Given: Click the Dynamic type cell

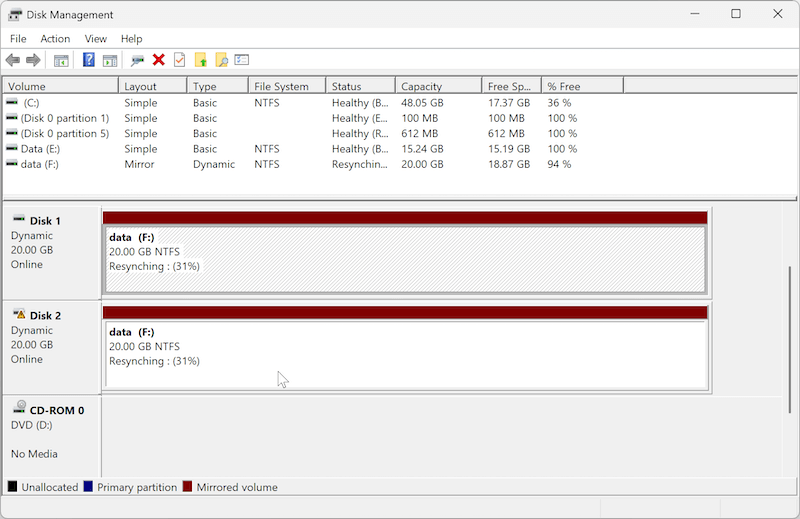Looking at the screenshot, I should pos(214,164).
